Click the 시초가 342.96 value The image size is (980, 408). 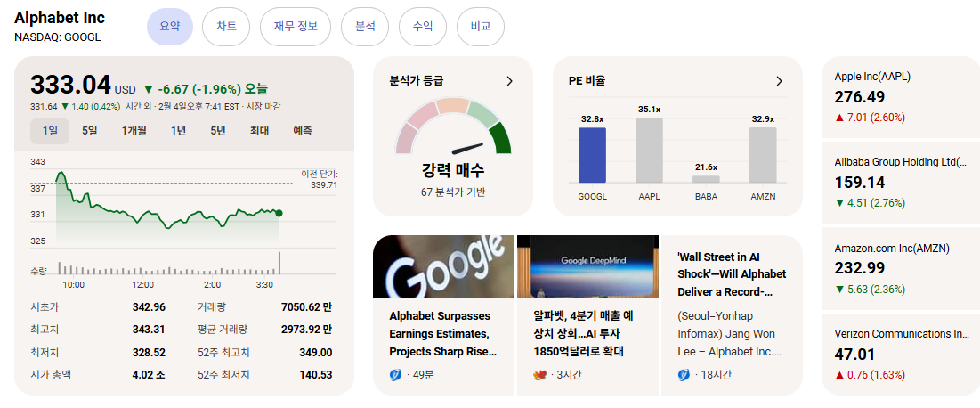tap(149, 307)
